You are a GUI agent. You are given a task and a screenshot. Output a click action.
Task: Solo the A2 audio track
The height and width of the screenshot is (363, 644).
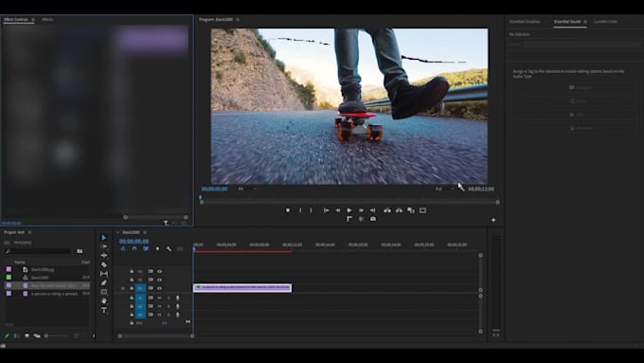169,306
